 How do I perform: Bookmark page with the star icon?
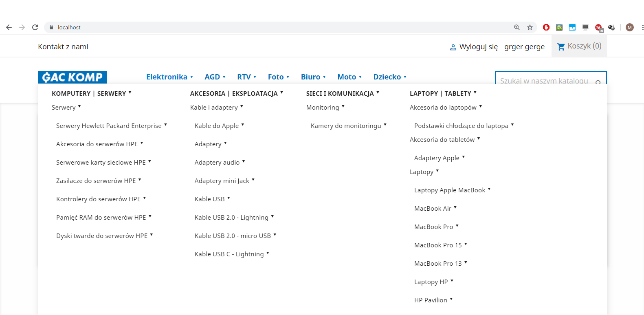pos(530,27)
